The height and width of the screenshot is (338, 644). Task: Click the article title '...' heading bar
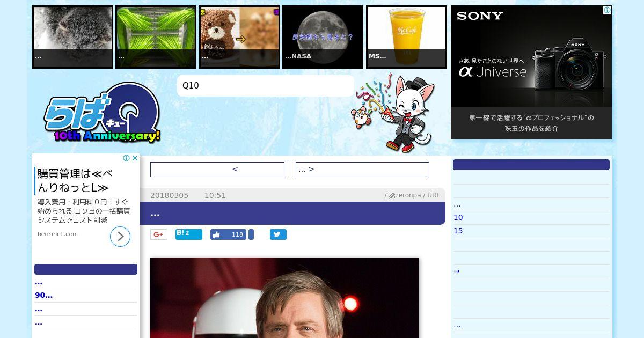tap(292, 213)
